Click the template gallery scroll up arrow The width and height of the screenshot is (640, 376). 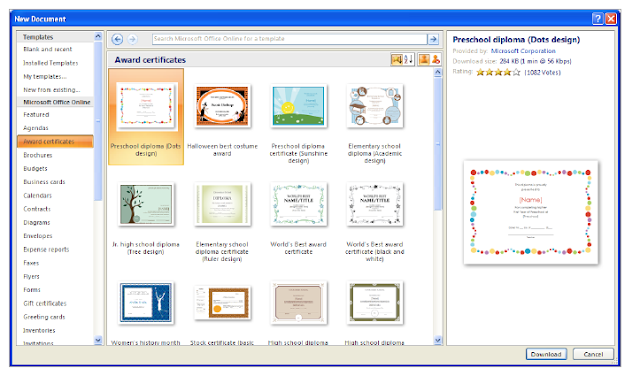(x=438, y=72)
